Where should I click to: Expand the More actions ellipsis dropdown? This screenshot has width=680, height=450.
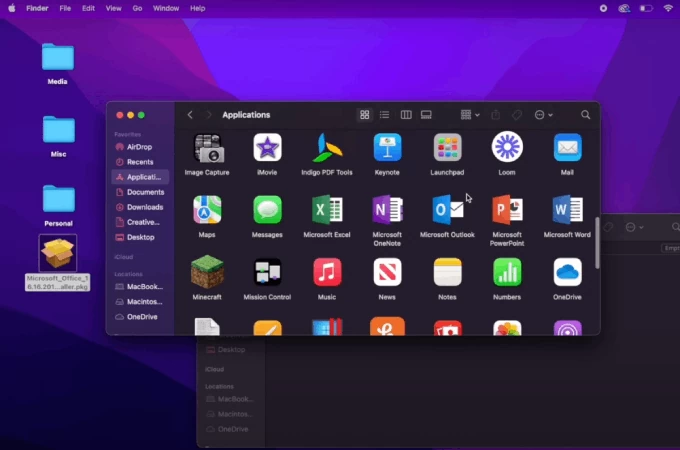543,115
